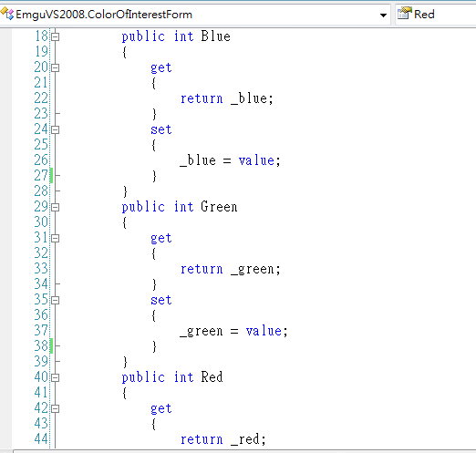Image resolution: width=476 pixels, height=453 pixels.
Task: Click '_blue = value;' on line 26
Action: tap(230, 160)
